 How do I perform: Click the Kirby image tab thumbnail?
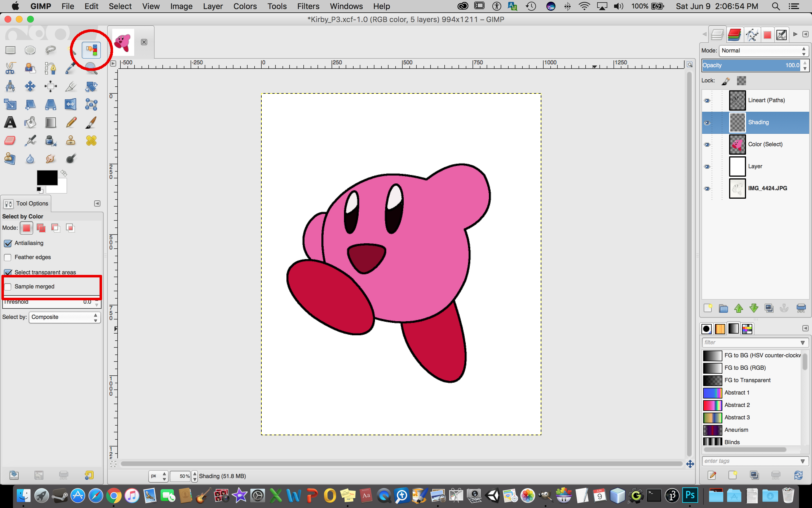[x=123, y=42]
